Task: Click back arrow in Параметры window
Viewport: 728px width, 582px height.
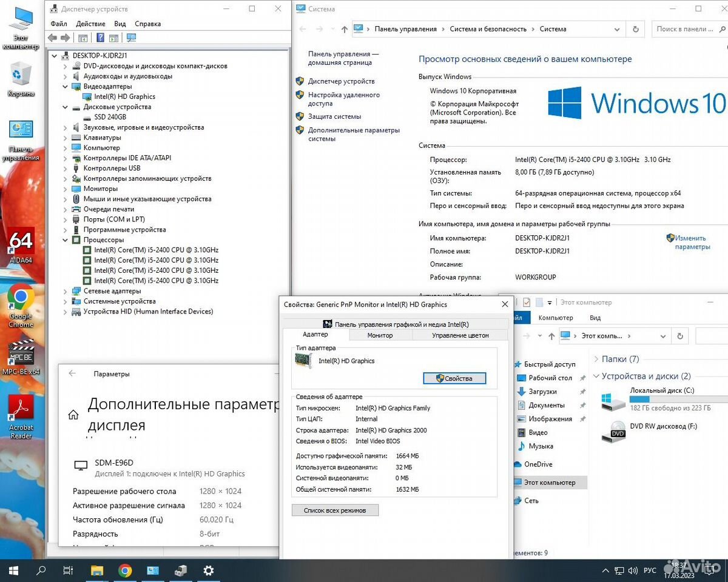Action: (72, 373)
